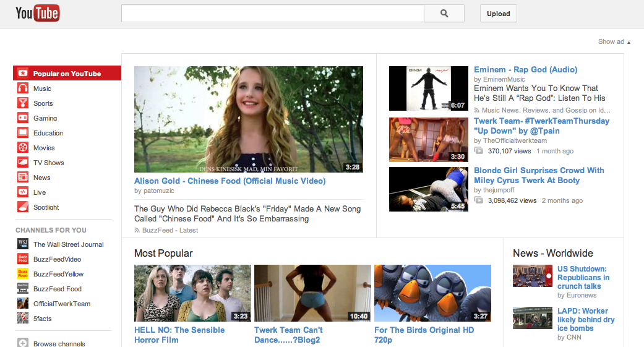The height and width of the screenshot is (347, 644).
Task: Open the US Shutdown news thumbnail
Action: 532,276
